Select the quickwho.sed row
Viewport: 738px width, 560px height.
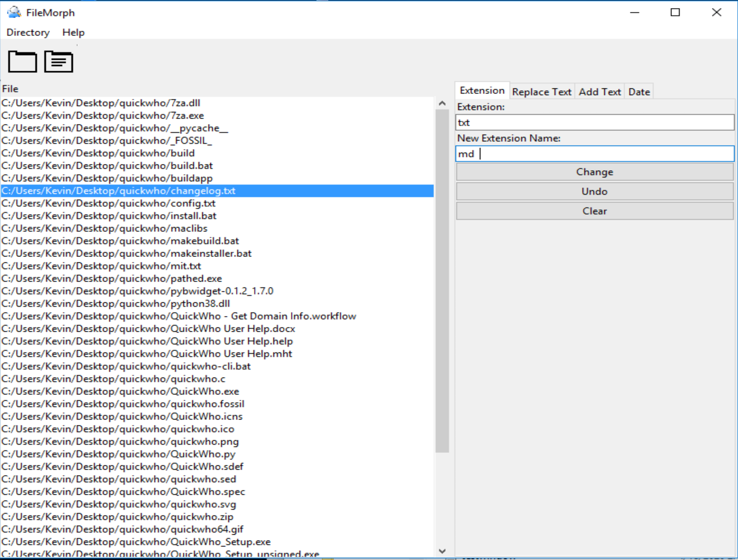(217, 479)
